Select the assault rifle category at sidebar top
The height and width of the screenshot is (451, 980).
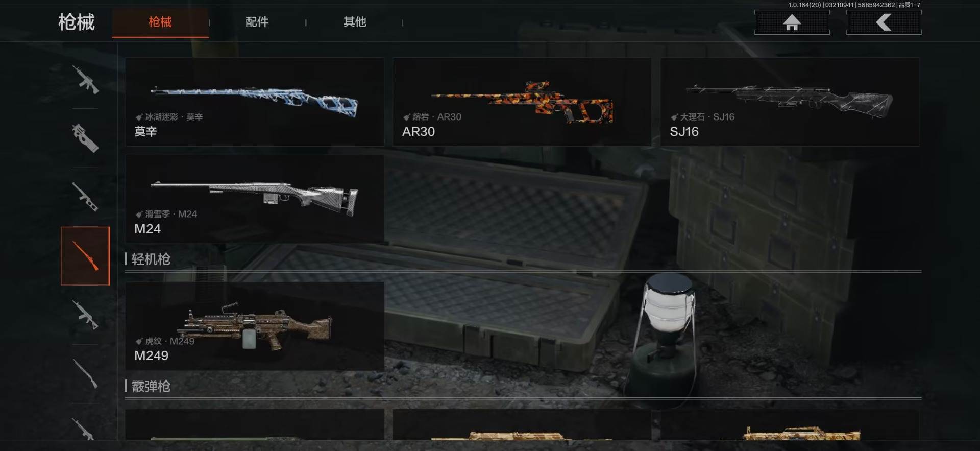coord(85,79)
